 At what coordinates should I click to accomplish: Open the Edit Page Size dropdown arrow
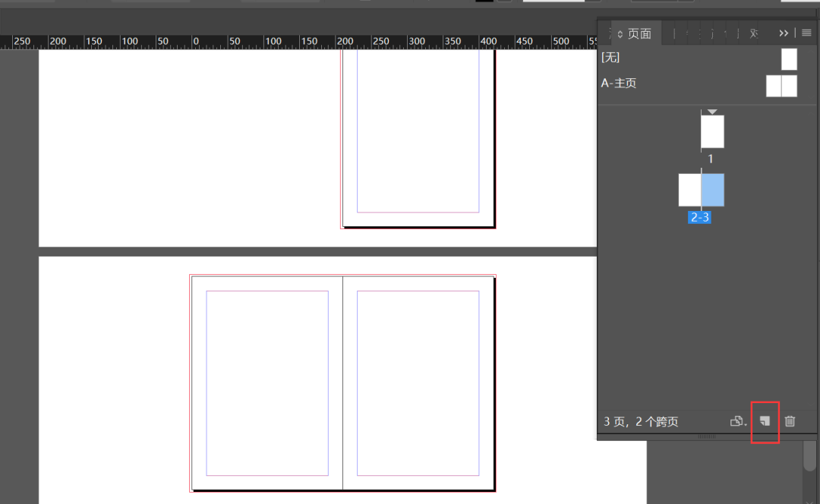(745, 423)
